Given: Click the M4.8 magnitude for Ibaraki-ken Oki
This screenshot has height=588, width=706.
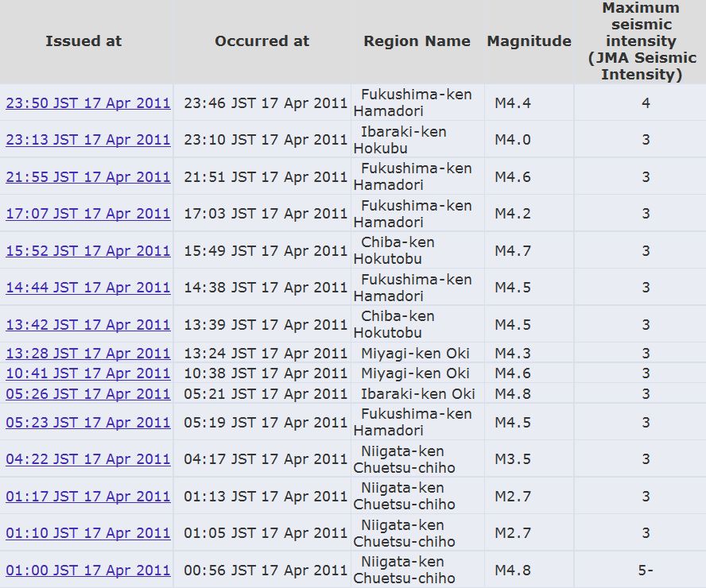Looking at the screenshot, I should 513,393.
